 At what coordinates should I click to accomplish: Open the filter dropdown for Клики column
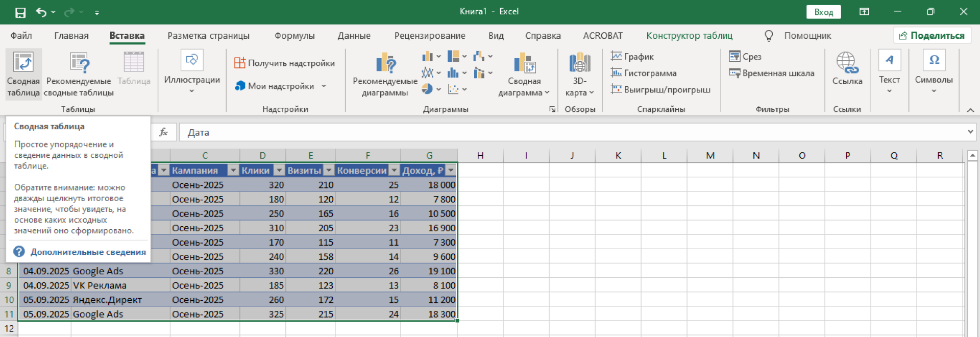tap(279, 171)
